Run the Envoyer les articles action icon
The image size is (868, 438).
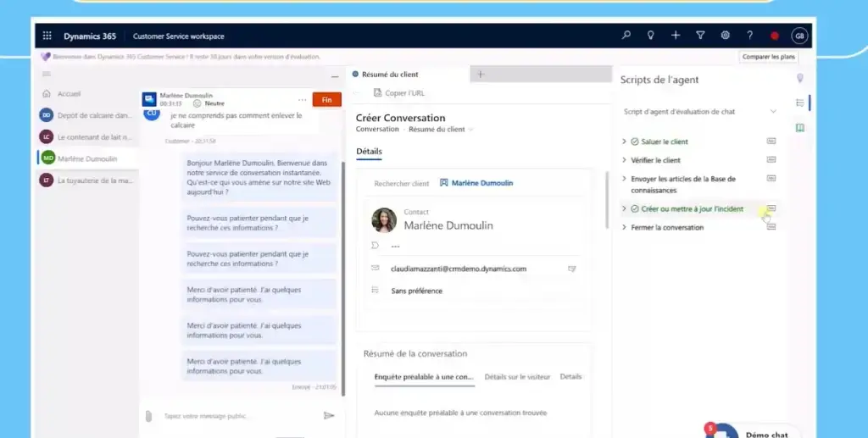[771, 179]
